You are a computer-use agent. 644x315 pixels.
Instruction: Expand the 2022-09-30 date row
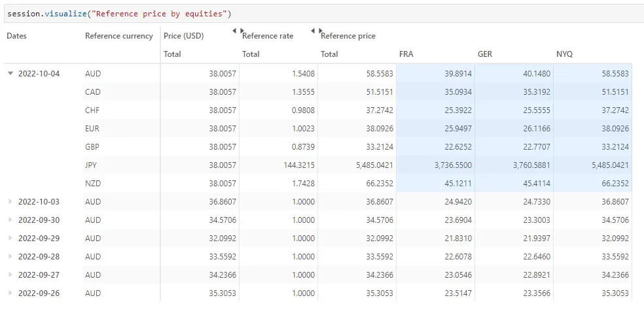(10, 220)
